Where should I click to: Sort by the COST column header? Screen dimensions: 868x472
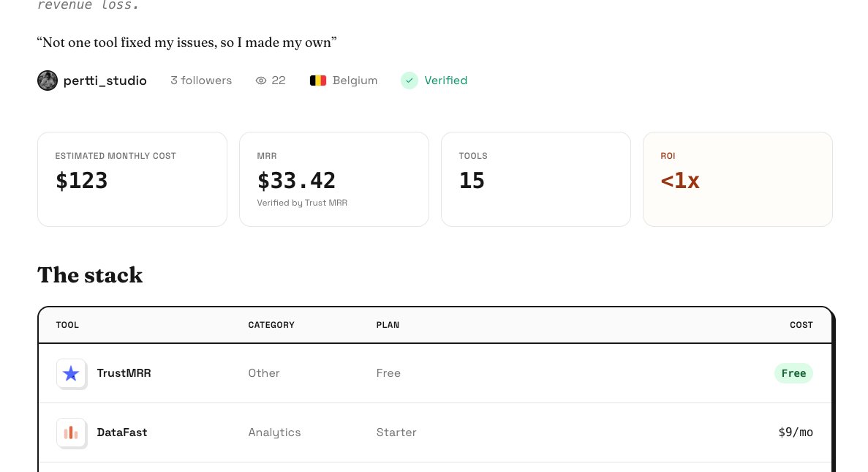[x=801, y=325]
